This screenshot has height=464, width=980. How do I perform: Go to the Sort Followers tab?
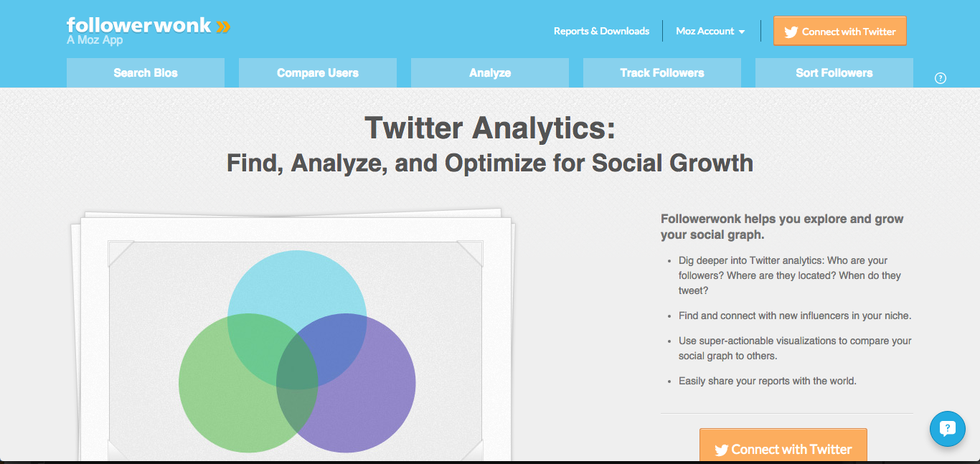tap(834, 72)
